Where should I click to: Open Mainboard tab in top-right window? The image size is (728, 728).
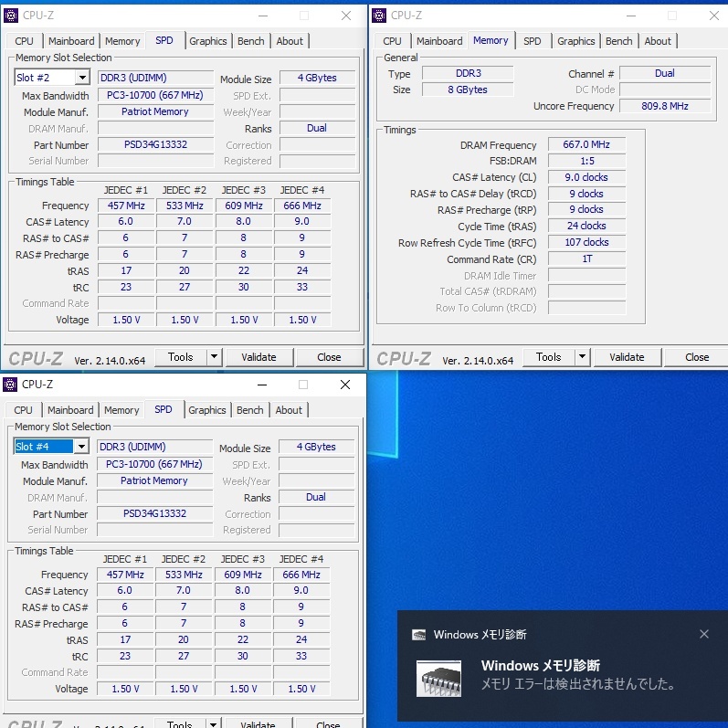439,41
